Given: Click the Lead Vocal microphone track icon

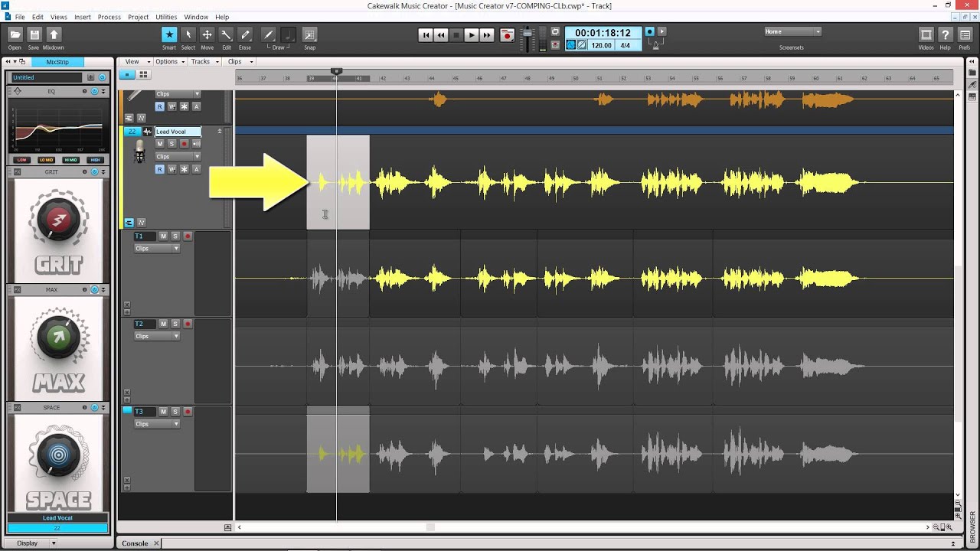Looking at the screenshot, I should tap(139, 152).
